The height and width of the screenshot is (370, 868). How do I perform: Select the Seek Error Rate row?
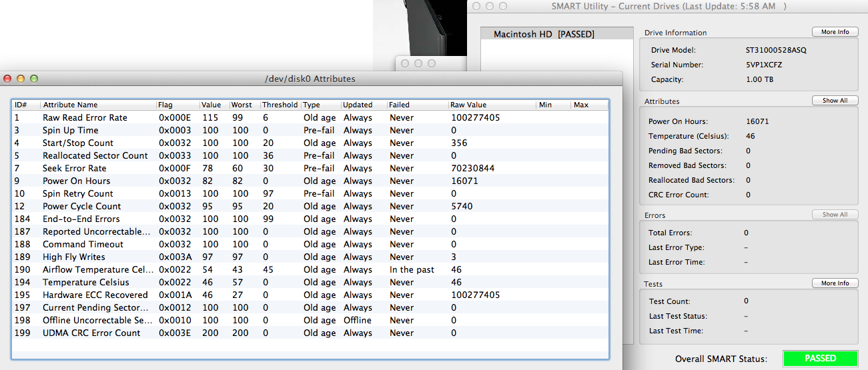310,168
